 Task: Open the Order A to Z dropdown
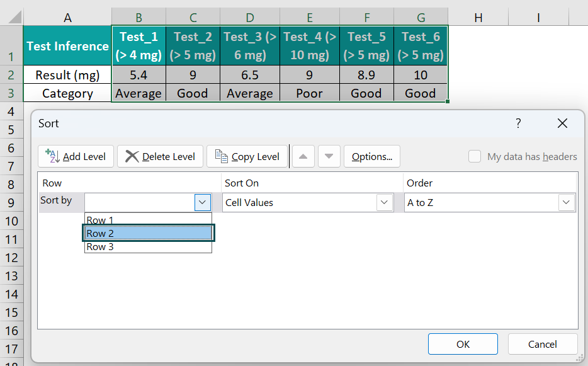(x=566, y=202)
